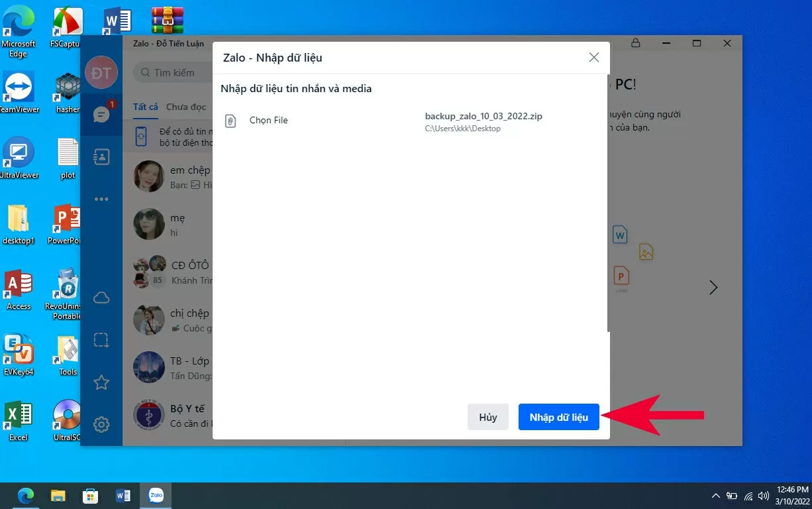This screenshot has width=812, height=509.
Task: Open Zalo settings gear icon
Action: pos(101,425)
